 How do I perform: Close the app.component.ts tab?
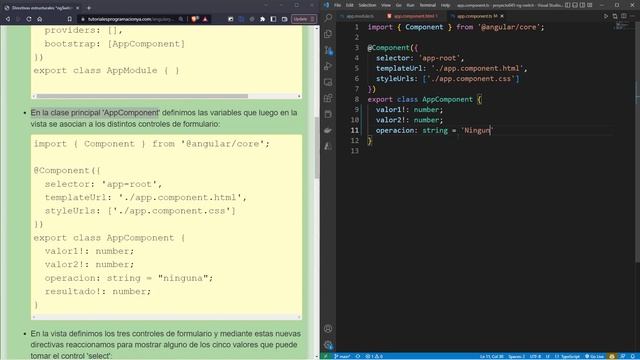click(502, 16)
